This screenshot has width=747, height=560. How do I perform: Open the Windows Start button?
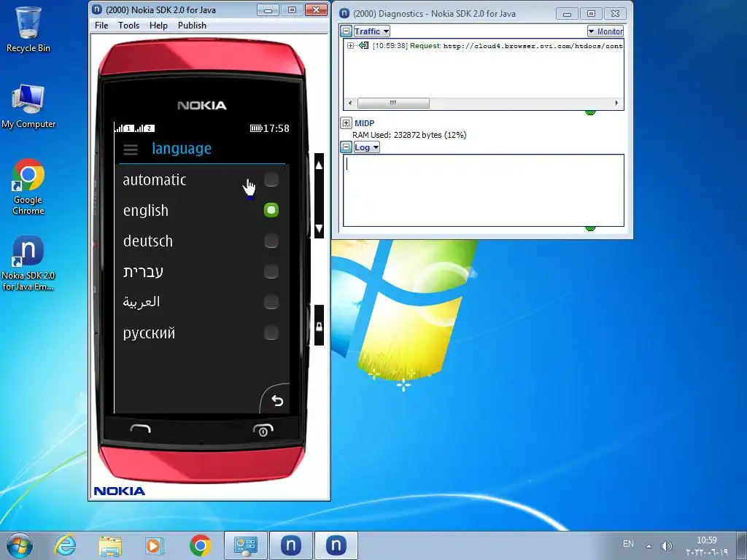coord(20,545)
